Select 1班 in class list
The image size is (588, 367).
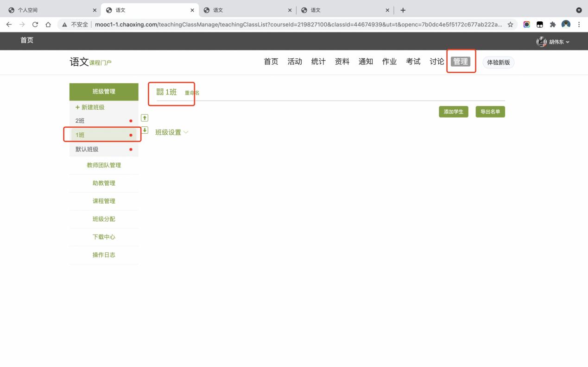[x=104, y=135]
